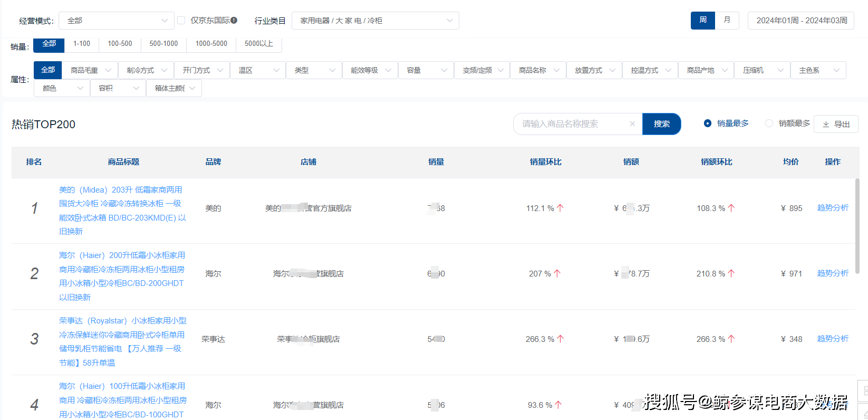Clear the product search box with the X icon

point(632,124)
